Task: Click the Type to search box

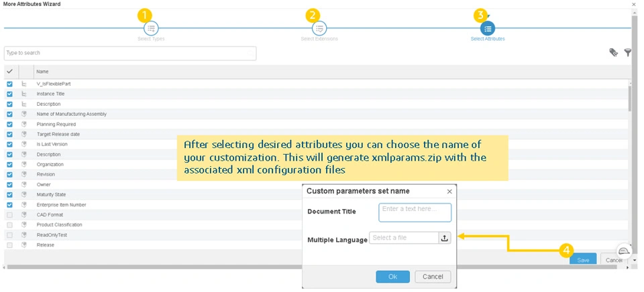Action: tap(129, 53)
